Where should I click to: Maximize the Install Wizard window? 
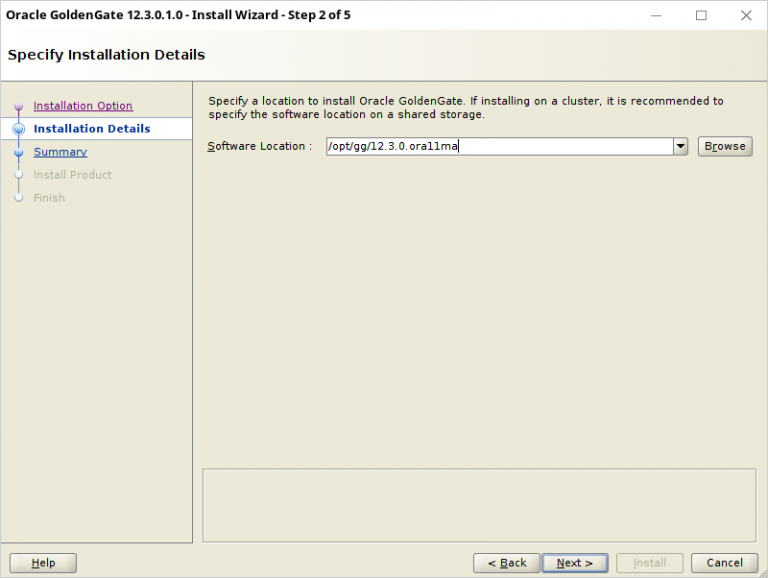pyautogui.click(x=701, y=15)
